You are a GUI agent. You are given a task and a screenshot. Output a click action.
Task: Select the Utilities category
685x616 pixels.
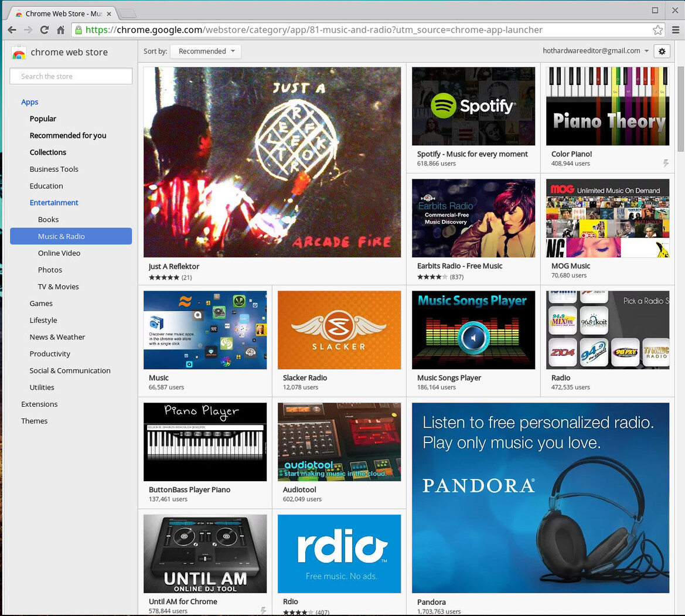pos(42,387)
